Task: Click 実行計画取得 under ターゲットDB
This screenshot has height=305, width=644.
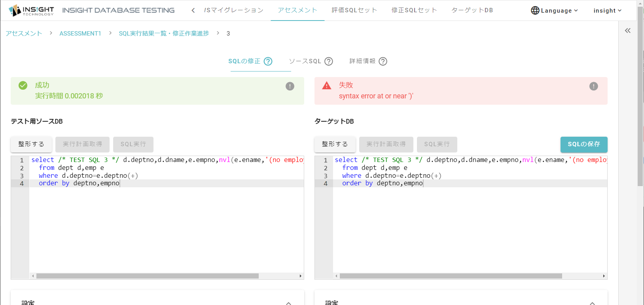Action: tap(386, 144)
